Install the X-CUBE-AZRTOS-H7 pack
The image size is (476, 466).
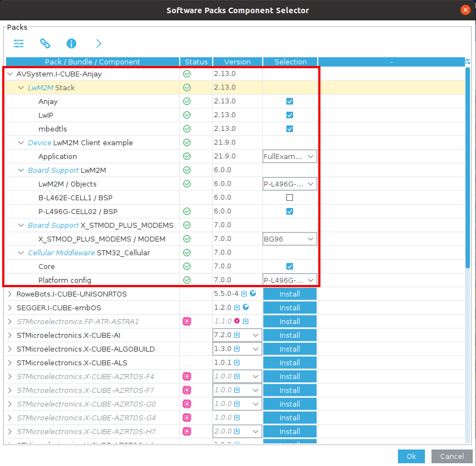[x=290, y=431]
